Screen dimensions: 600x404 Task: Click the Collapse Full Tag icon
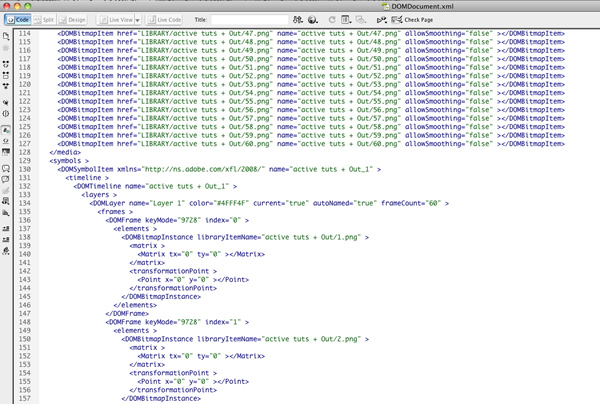[6, 64]
